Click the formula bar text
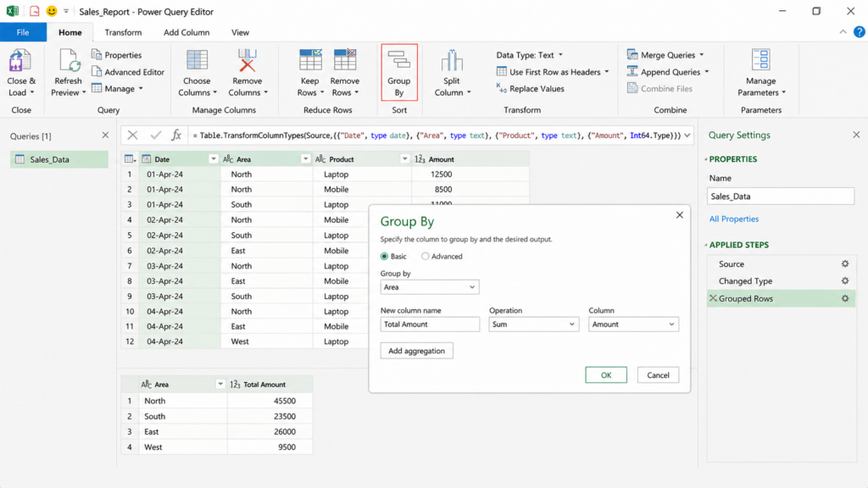 pos(437,135)
